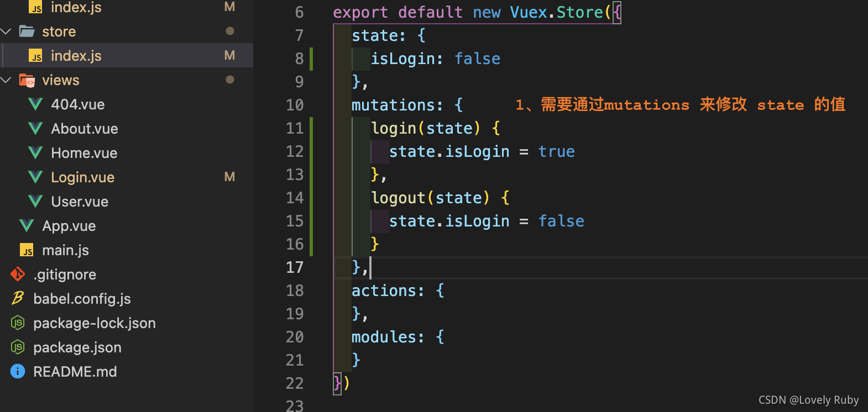
Task: Click the Vue icon beside About.vue
Action: [35, 128]
